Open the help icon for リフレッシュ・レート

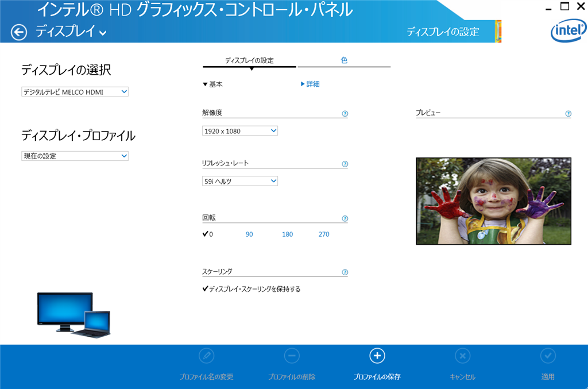[345, 164]
